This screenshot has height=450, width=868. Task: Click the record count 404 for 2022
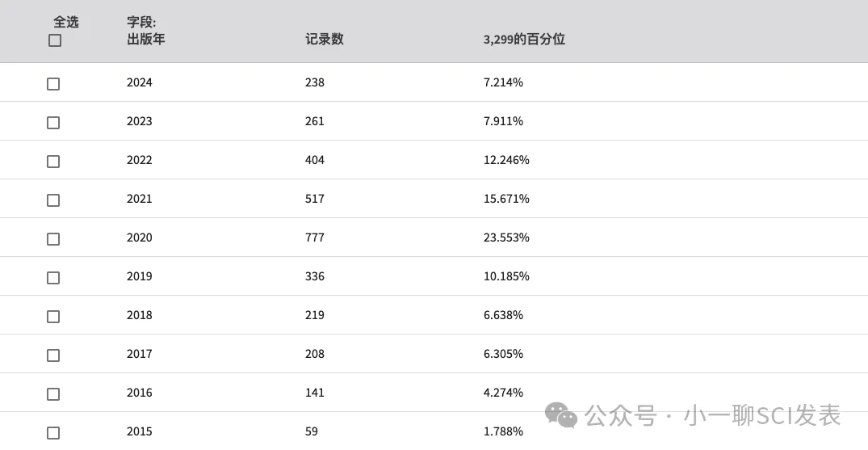[x=314, y=160]
